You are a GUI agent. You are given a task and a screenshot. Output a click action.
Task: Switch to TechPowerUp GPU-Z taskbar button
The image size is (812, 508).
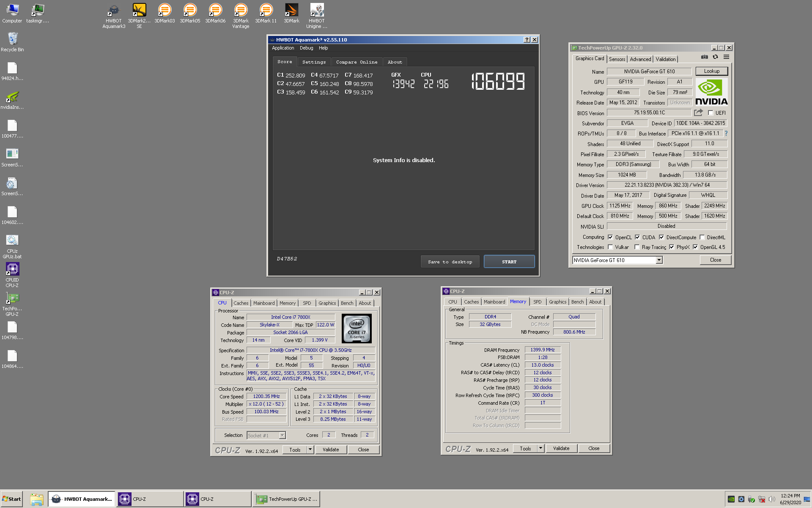287,499
